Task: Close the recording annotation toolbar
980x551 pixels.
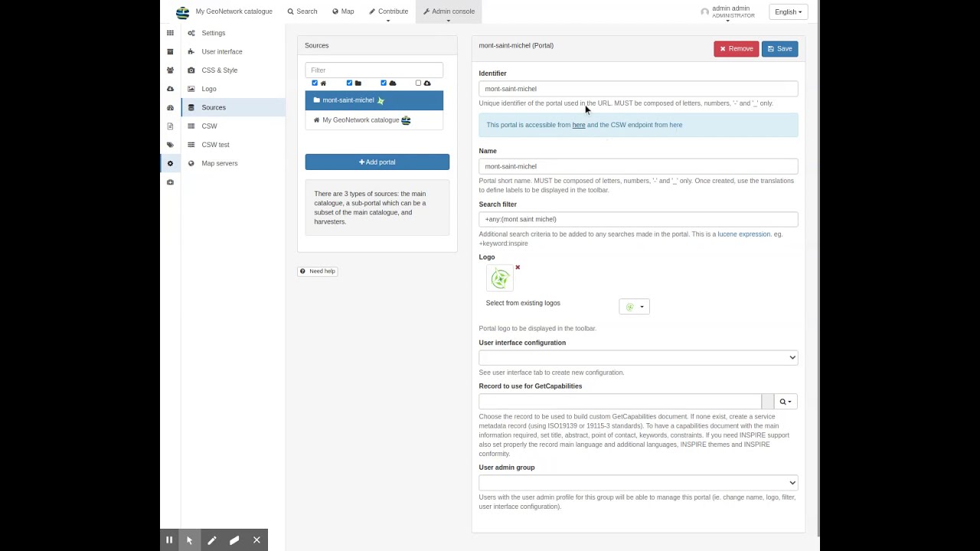Action: tap(256, 540)
